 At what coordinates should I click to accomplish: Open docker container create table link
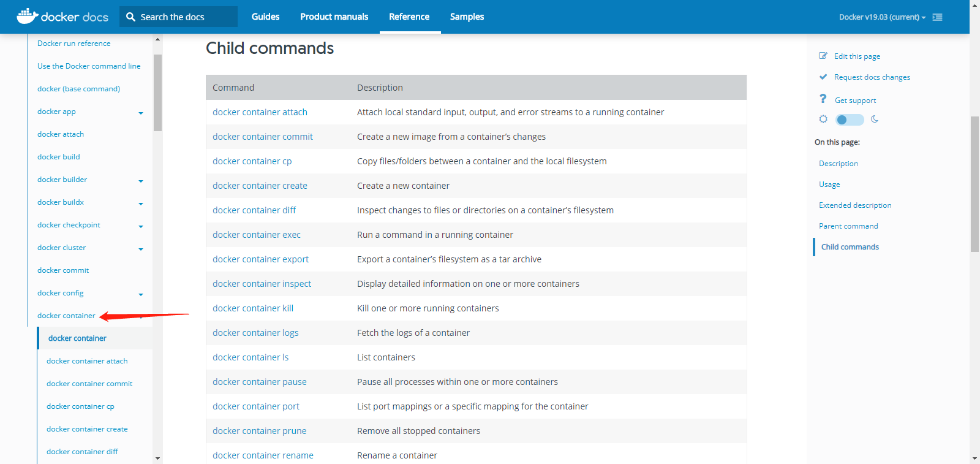pyautogui.click(x=260, y=186)
